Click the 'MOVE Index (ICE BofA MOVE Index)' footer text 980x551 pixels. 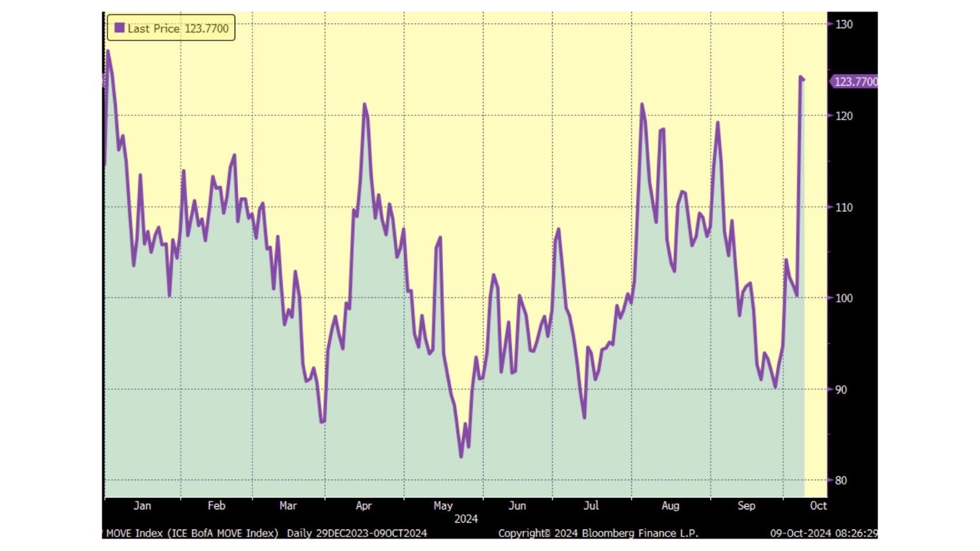[x=192, y=533]
